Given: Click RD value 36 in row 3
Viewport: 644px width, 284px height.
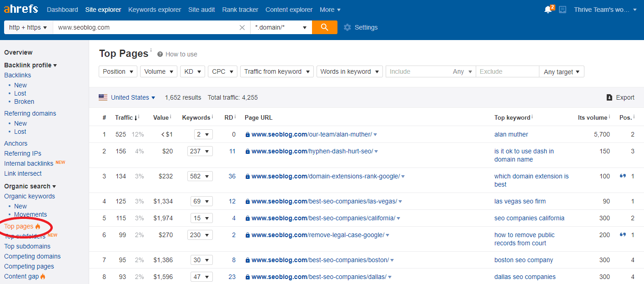Looking at the screenshot, I should [232, 176].
